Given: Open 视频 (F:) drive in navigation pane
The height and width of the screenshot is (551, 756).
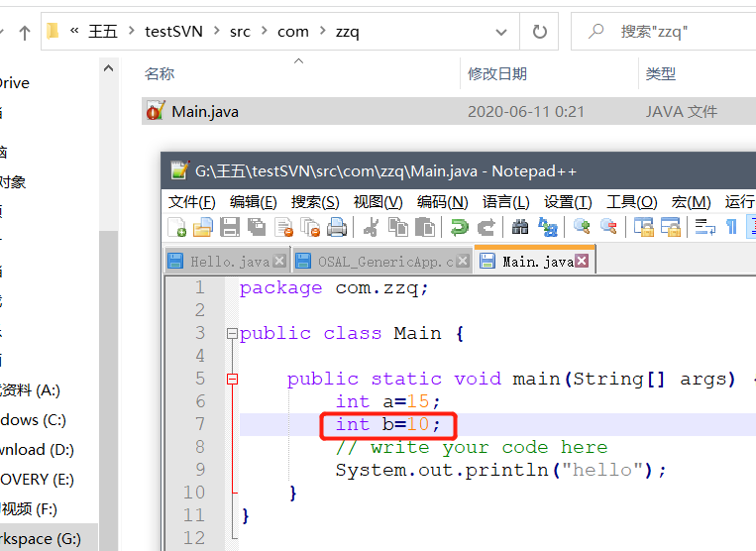Looking at the screenshot, I should 29,509.
